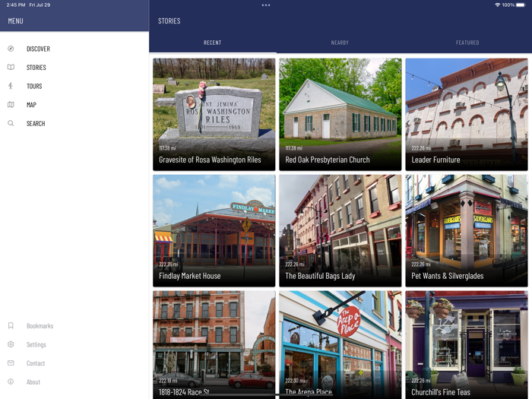
Task: Click the MENU header label
Action: [16, 21]
